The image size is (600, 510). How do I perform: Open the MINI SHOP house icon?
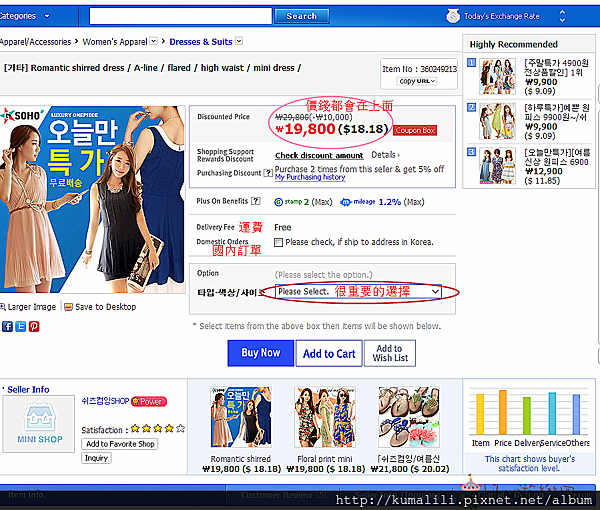[x=40, y=417]
